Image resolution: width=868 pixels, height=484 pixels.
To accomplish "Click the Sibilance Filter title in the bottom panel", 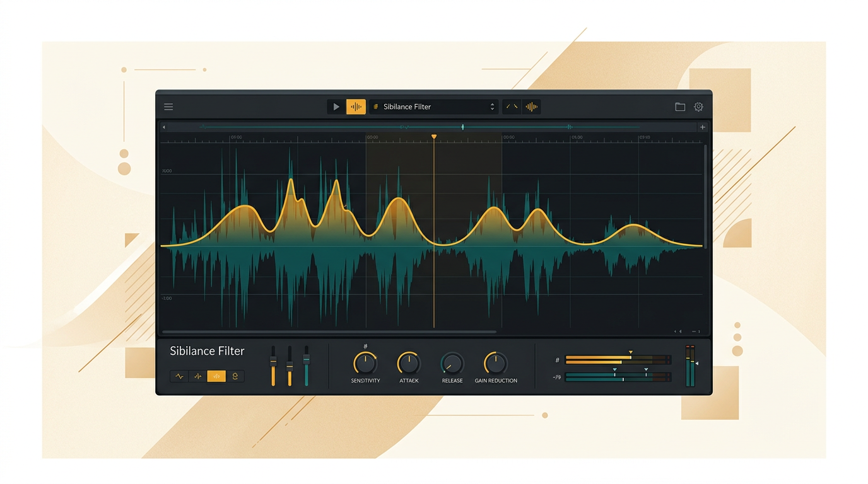I will (207, 351).
